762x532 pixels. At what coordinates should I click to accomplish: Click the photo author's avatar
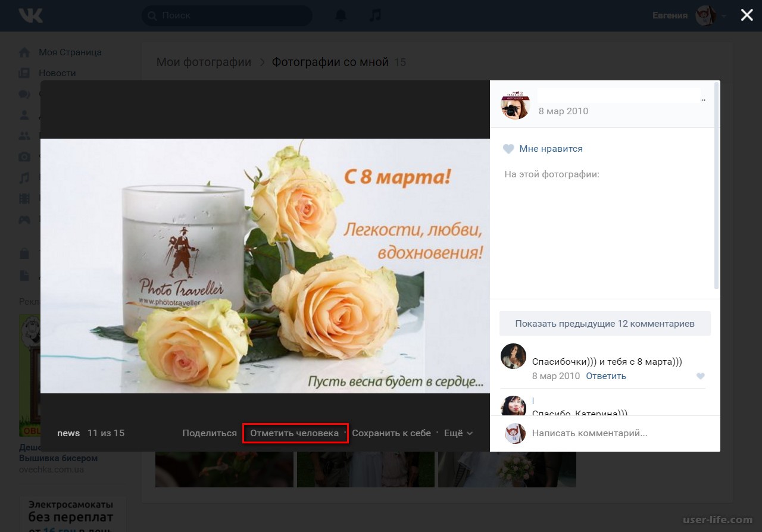coord(515,105)
